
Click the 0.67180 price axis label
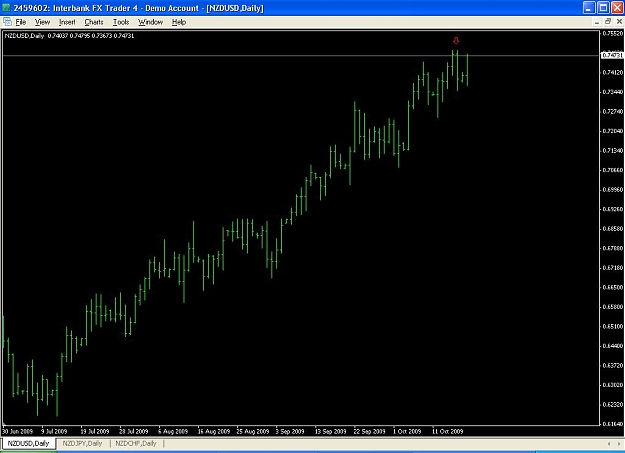click(613, 268)
